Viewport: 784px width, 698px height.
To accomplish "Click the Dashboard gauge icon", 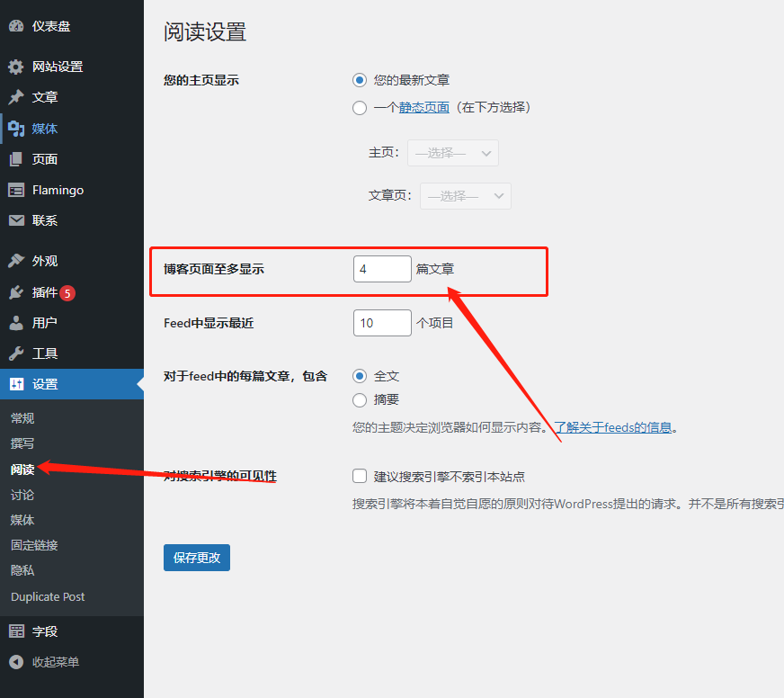I will pos(16,26).
